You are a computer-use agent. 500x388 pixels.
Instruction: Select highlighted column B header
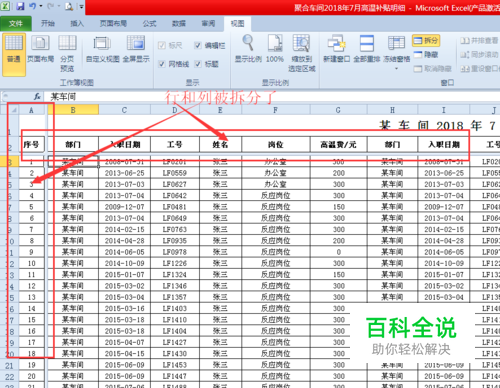73,110
